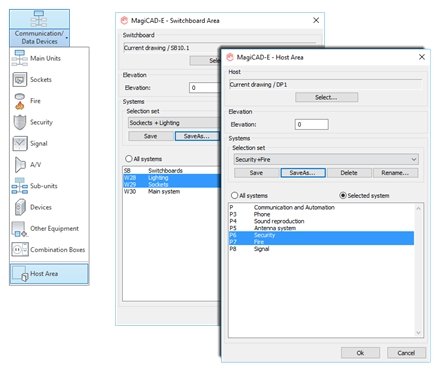Open the Security +Fire selection set dropdown

tap(326, 159)
